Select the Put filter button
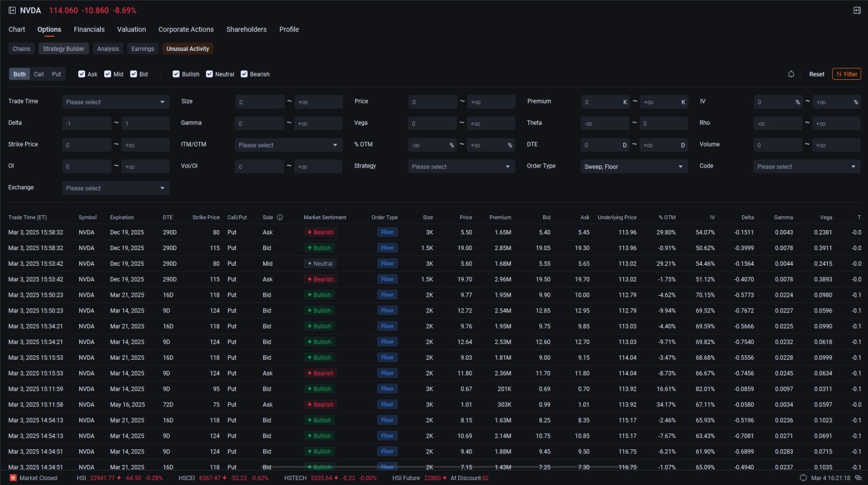Viewport: 868px width, 485px height. point(56,74)
